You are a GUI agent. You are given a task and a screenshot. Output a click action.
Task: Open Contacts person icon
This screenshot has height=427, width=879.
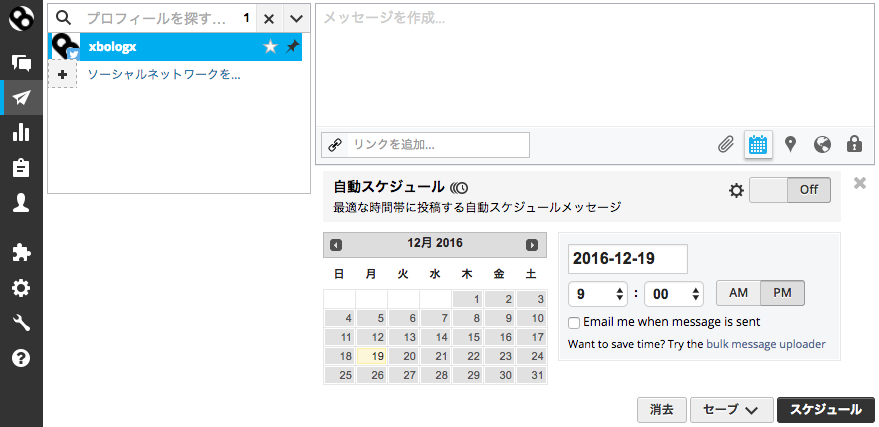21,203
